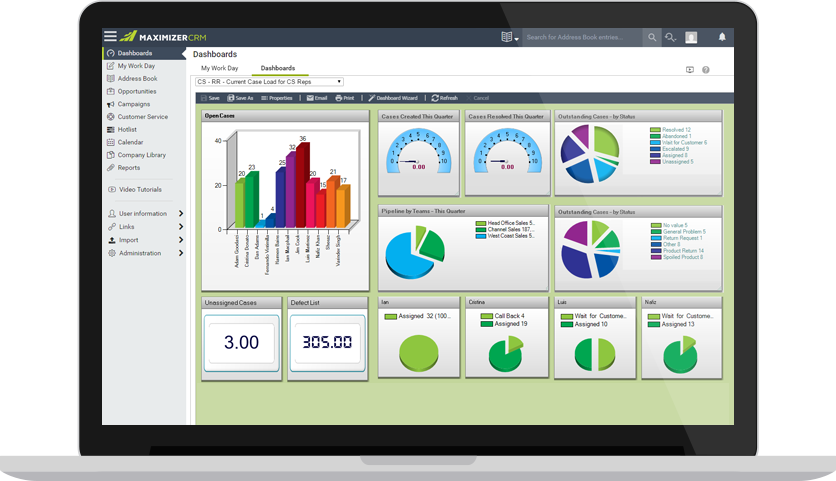This screenshot has width=836, height=481.
Task: Open Address Book in sidebar
Action: point(137,78)
